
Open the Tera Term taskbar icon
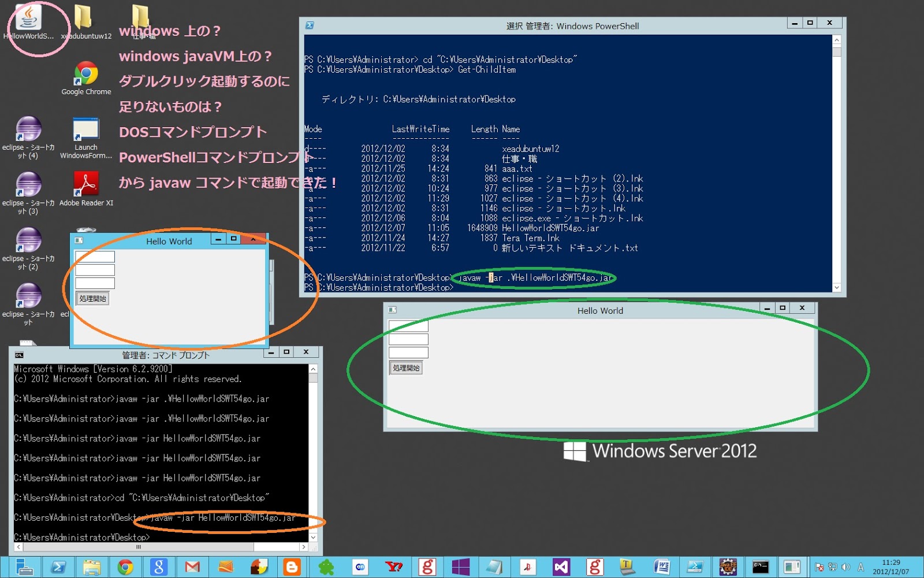coord(627,567)
